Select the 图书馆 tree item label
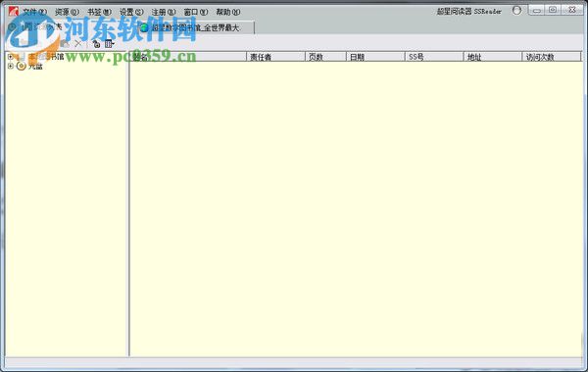Screen dimensions: 588x372 tap(47, 57)
